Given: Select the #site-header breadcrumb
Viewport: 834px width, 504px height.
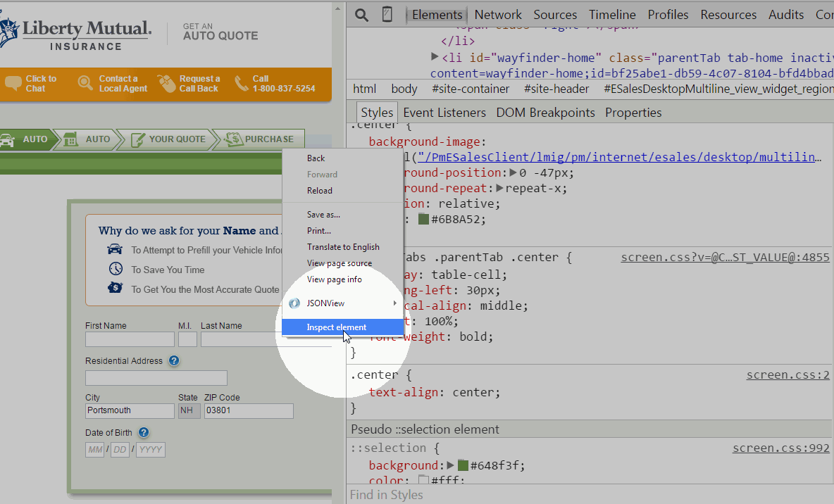Looking at the screenshot, I should pos(556,89).
